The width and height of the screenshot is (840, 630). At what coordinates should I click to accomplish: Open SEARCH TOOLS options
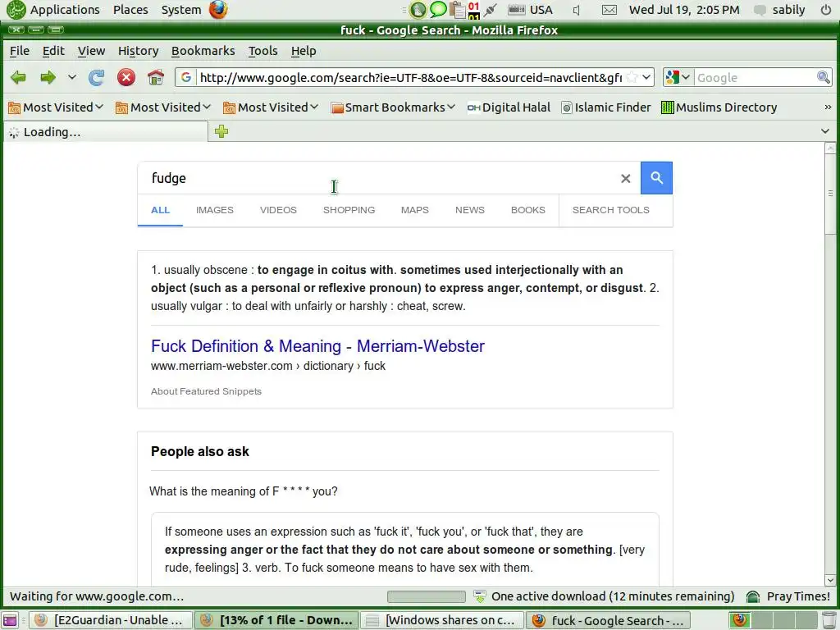pos(610,210)
